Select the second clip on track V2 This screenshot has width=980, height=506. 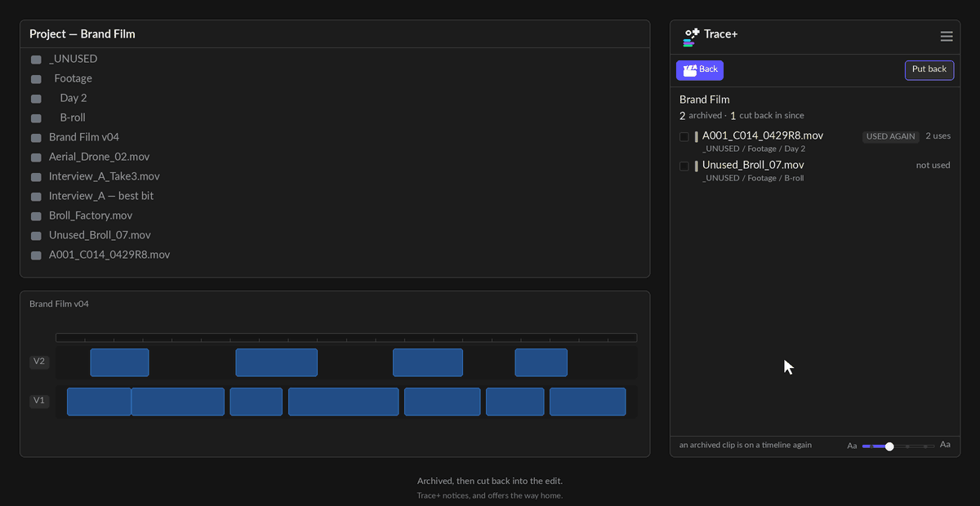tap(277, 362)
